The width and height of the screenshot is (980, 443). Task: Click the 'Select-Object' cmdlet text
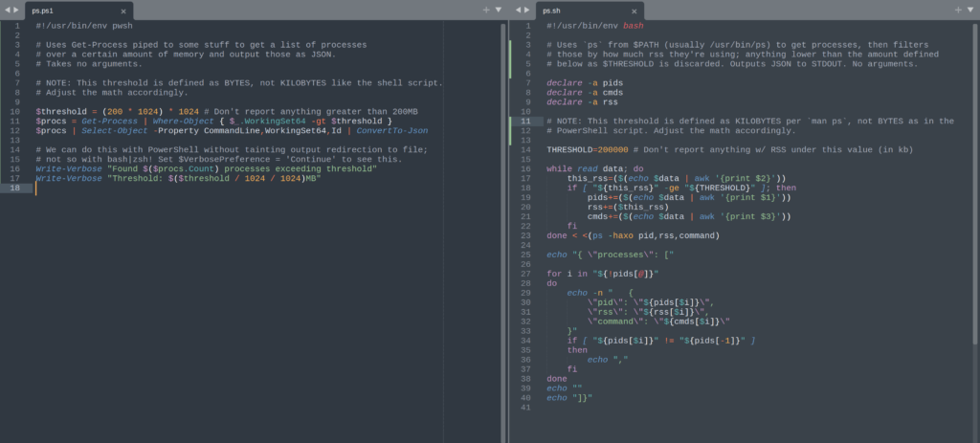tap(115, 131)
